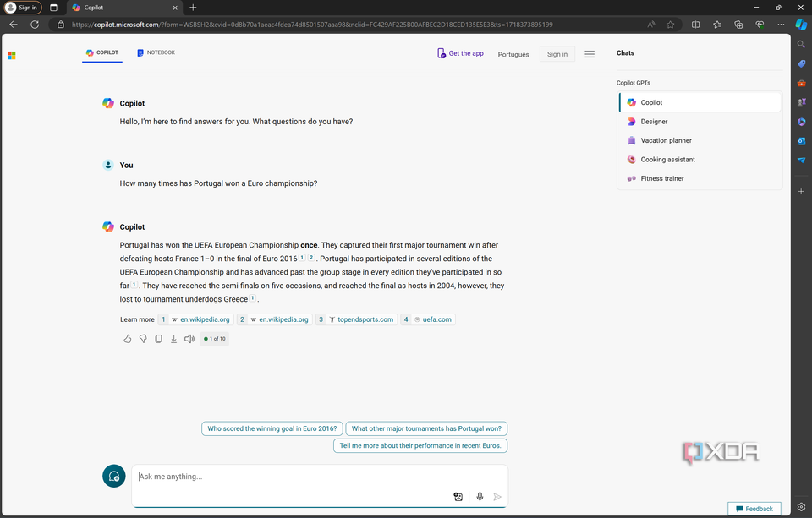Select Copilot in Copilot GPTs list
The image size is (812, 518).
pyautogui.click(x=700, y=102)
